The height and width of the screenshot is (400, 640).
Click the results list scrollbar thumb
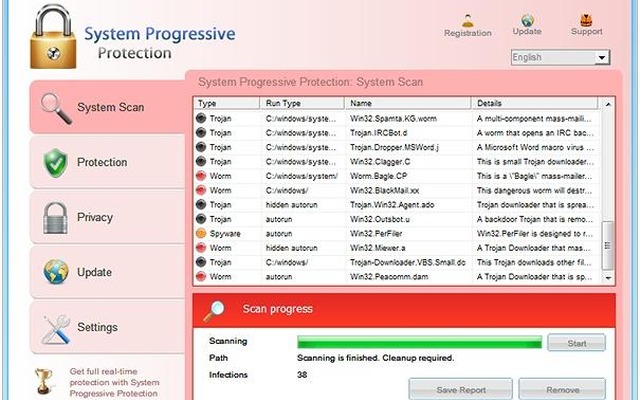pos(608,245)
